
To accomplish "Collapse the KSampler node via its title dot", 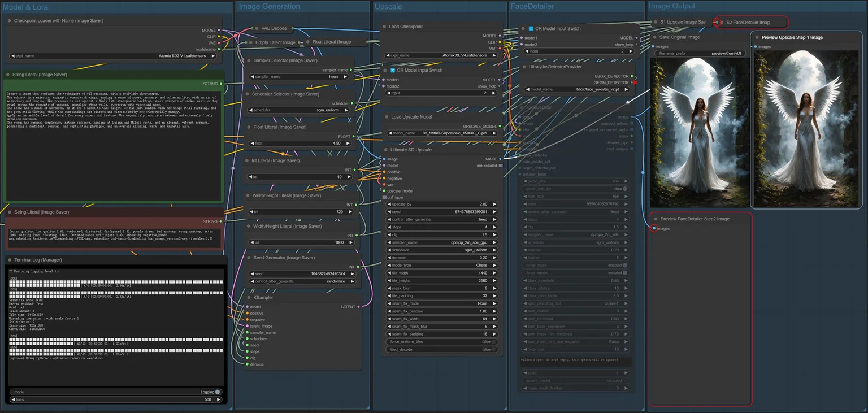I will (247, 297).
